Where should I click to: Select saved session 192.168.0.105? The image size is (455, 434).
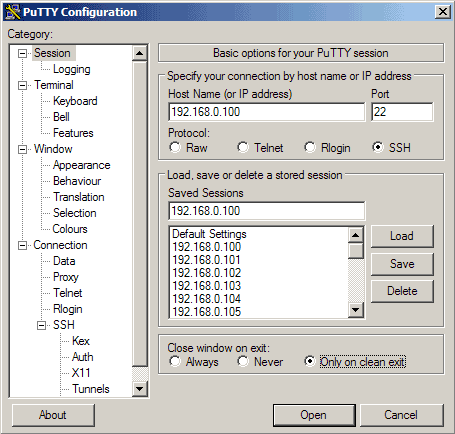coord(259,312)
